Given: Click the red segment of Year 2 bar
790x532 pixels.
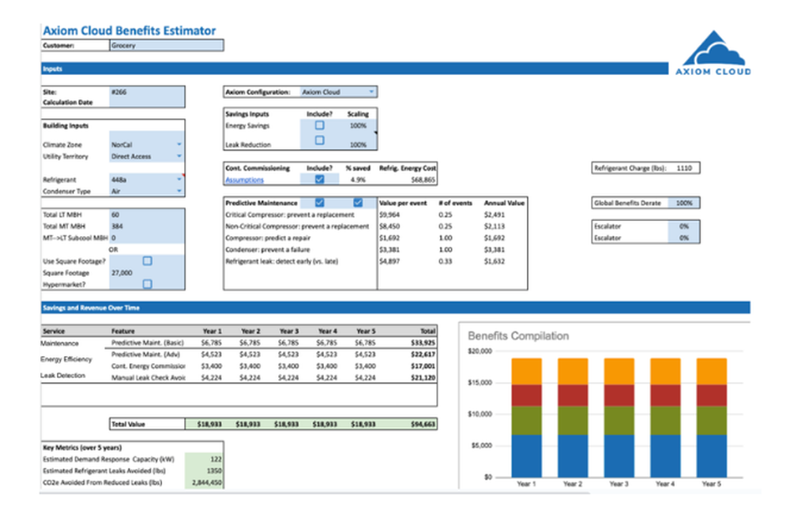Looking at the screenshot, I should pyautogui.click(x=573, y=395).
